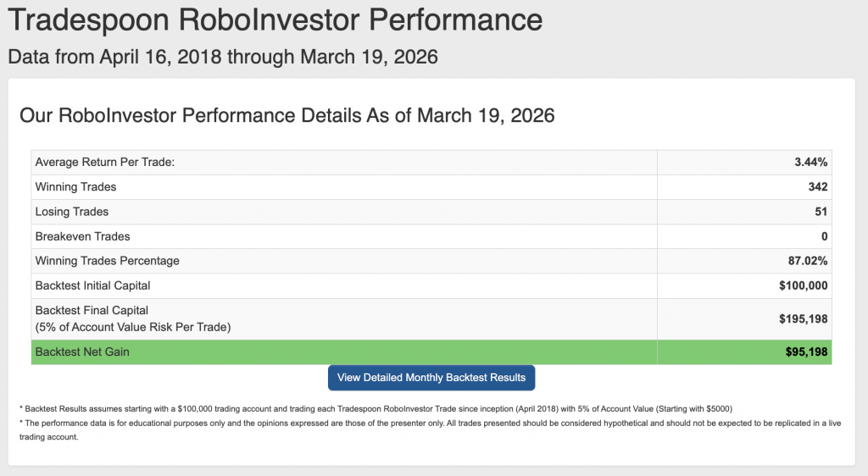The width and height of the screenshot is (868, 476).
Task: Select the $100,000 initial capital value
Action: point(804,285)
